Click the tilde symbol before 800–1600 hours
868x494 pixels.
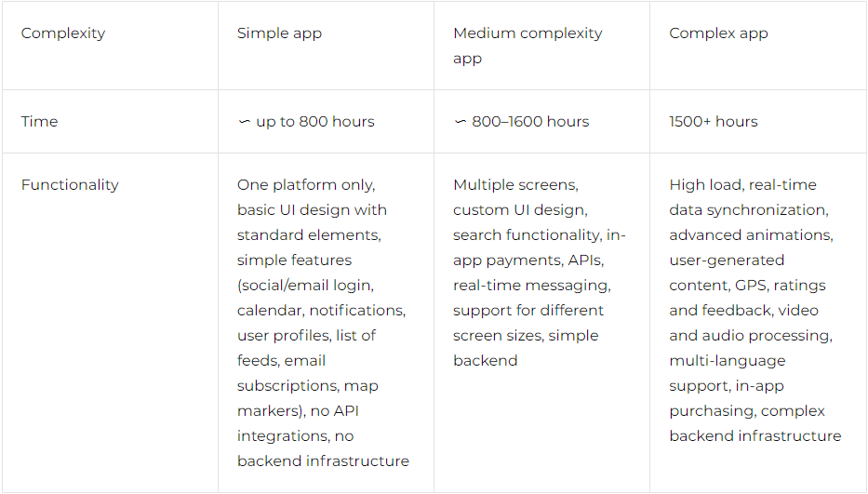[x=460, y=121]
